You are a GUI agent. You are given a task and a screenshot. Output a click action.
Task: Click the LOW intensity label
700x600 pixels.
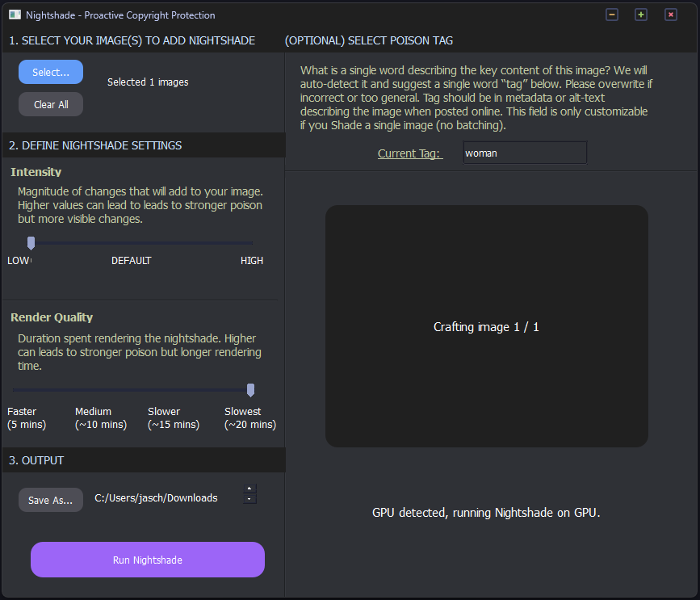click(x=19, y=260)
